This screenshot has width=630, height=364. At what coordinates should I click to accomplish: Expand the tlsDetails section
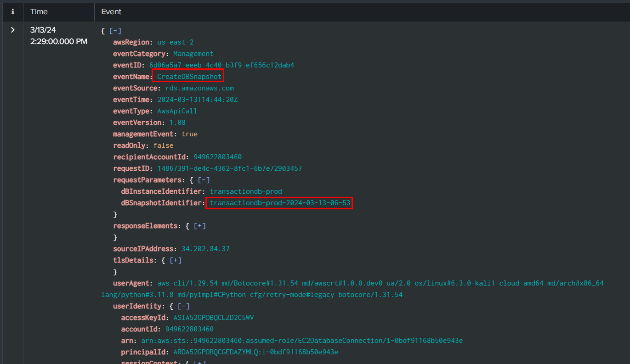pyautogui.click(x=176, y=260)
